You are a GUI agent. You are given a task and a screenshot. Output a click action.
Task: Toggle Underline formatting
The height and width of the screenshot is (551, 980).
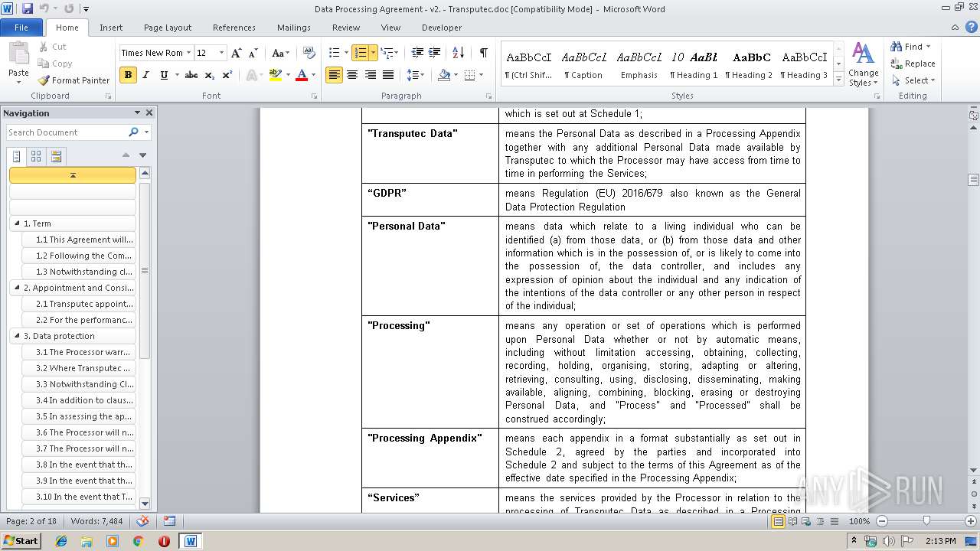(x=164, y=75)
